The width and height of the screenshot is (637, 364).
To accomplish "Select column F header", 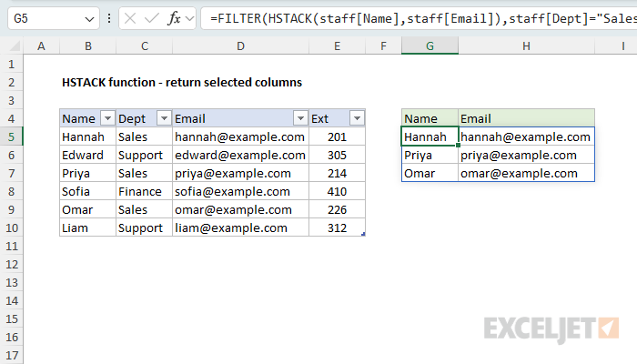I will (383, 46).
